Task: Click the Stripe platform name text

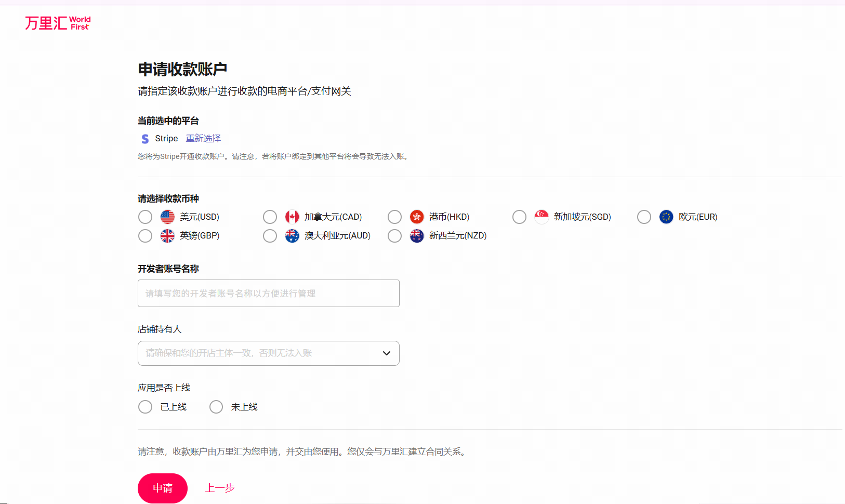Action: [166, 138]
